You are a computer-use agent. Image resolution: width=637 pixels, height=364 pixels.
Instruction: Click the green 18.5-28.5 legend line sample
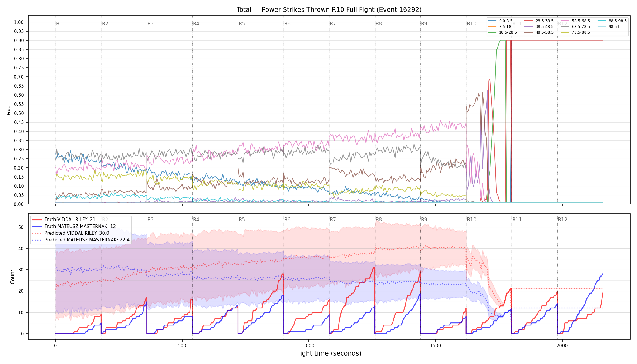(x=492, y=32)
